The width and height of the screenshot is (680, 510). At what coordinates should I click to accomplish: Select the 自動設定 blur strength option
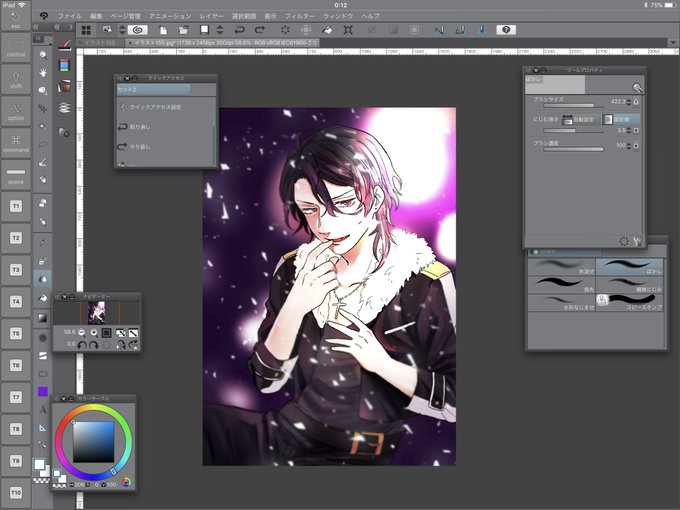point(579,119)
